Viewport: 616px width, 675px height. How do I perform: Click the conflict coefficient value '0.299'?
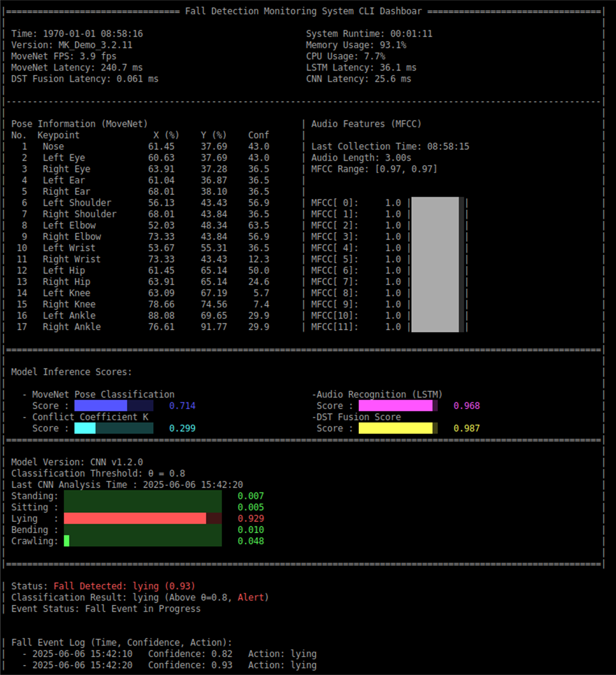(x=183, y=428)
